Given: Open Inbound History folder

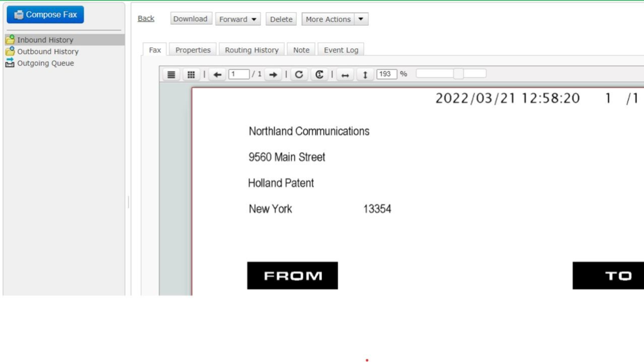Looking at the screenshot, I should click(x=45, y=40).
